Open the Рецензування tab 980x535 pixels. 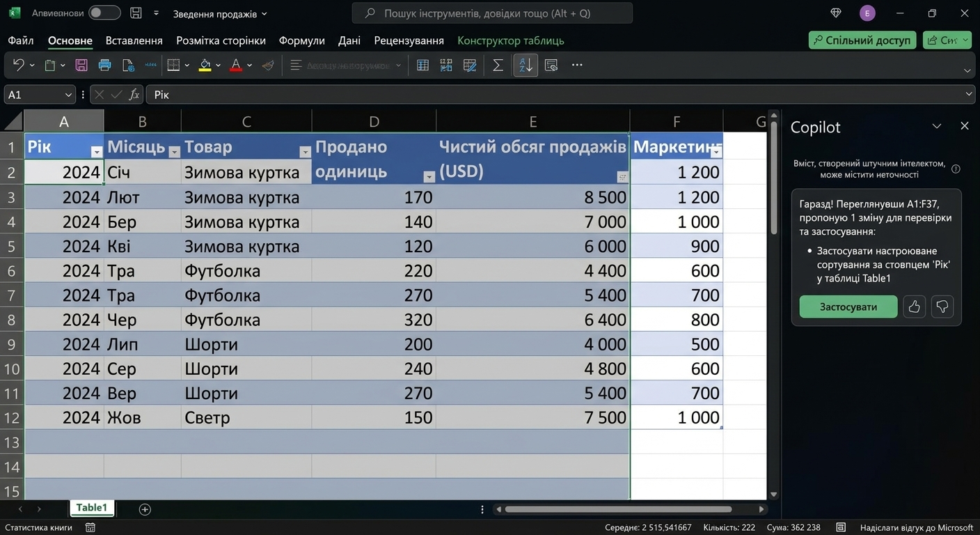click(409, 40)
